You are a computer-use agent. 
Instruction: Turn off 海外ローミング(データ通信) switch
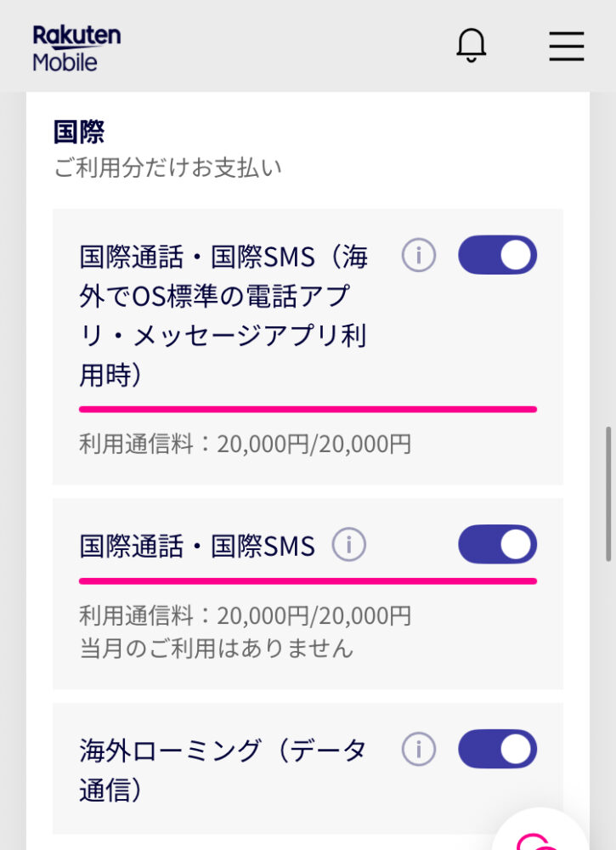tap(497, 749)
